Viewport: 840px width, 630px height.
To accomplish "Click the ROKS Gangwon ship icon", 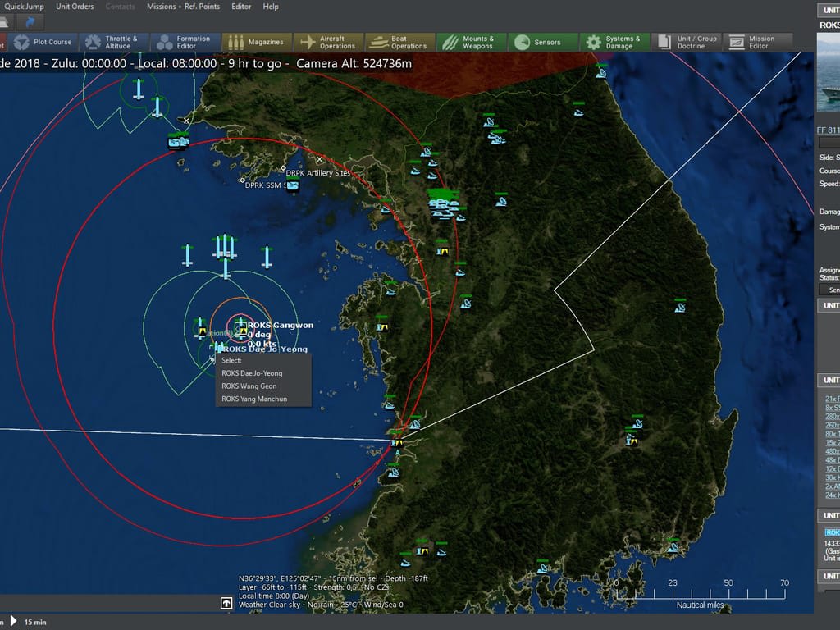I will click(x=241, y=328).
